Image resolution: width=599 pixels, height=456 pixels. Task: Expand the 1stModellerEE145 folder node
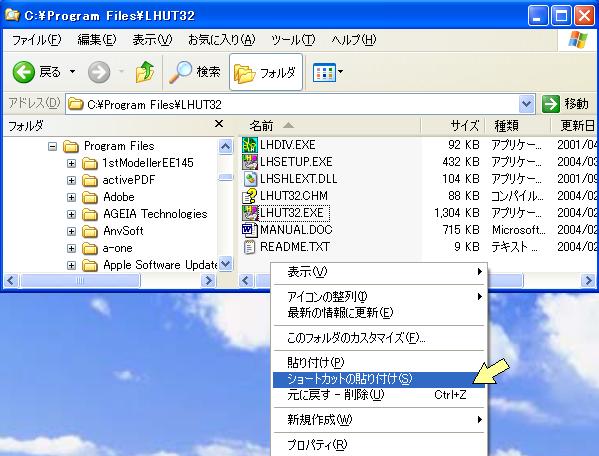tap(71, 163)
